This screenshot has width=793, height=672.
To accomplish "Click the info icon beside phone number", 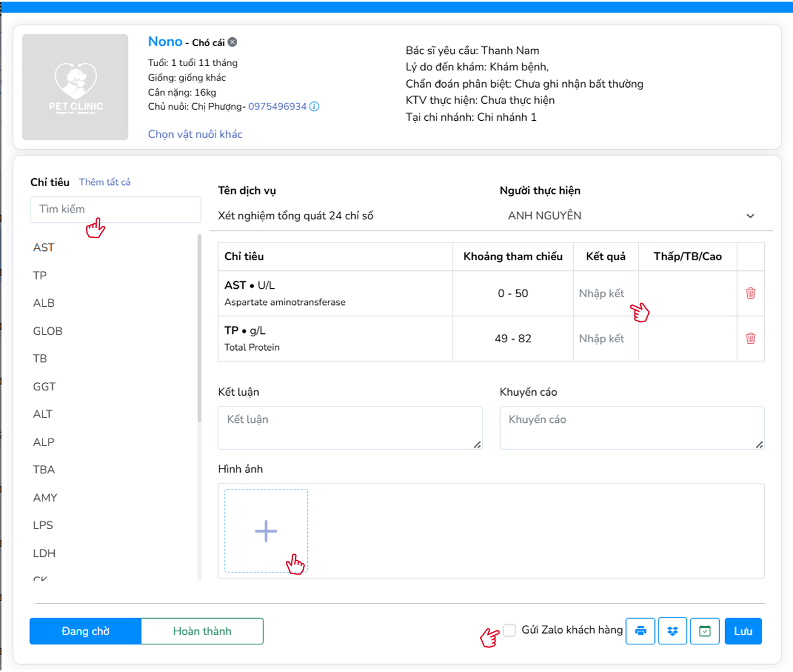I will click(314, 106).
